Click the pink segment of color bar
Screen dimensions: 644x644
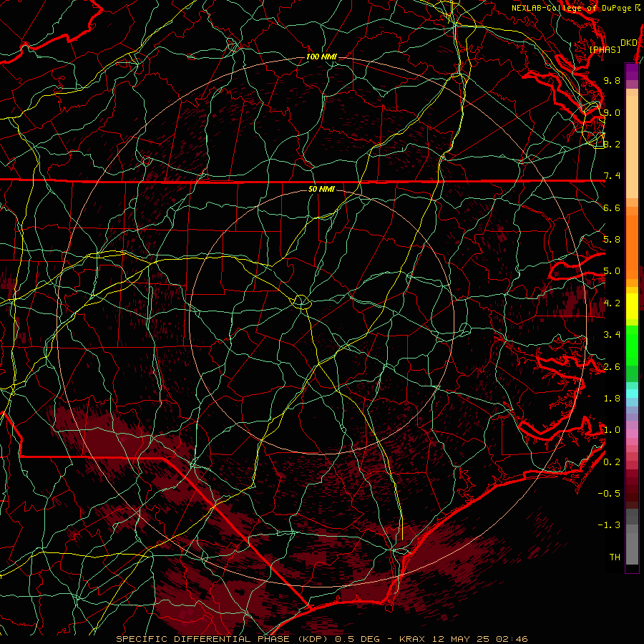tap(632, 434)
